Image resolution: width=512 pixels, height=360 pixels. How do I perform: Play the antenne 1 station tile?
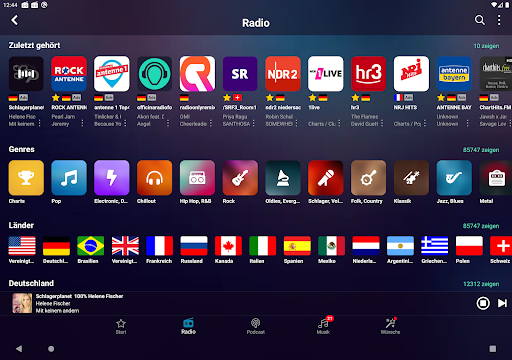pos(112,74)
